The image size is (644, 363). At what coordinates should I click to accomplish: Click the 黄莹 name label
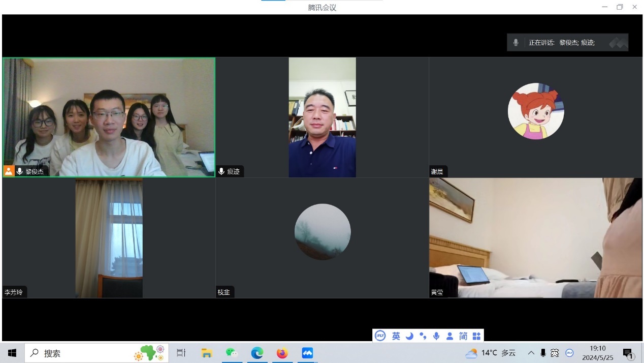pos(437,292)
